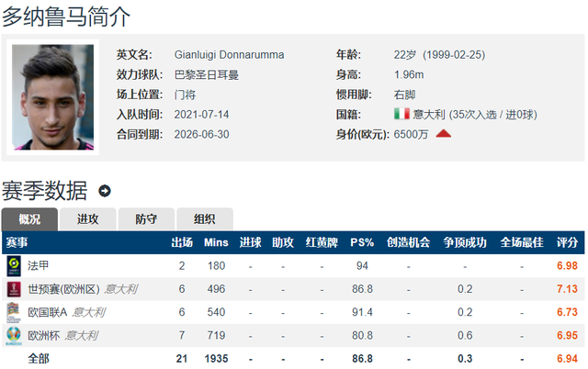Select the 概况 overview tab
588x369 pixels.
click(29, 218)
